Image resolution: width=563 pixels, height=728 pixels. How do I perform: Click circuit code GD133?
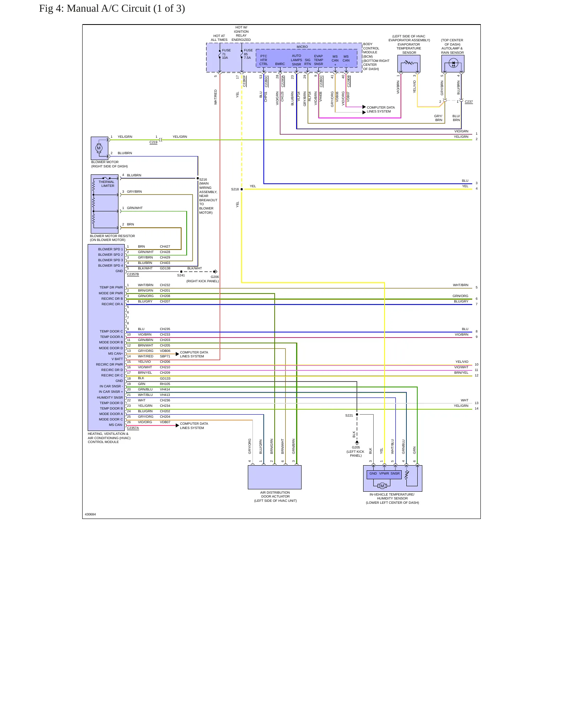[x=165, y=378]
